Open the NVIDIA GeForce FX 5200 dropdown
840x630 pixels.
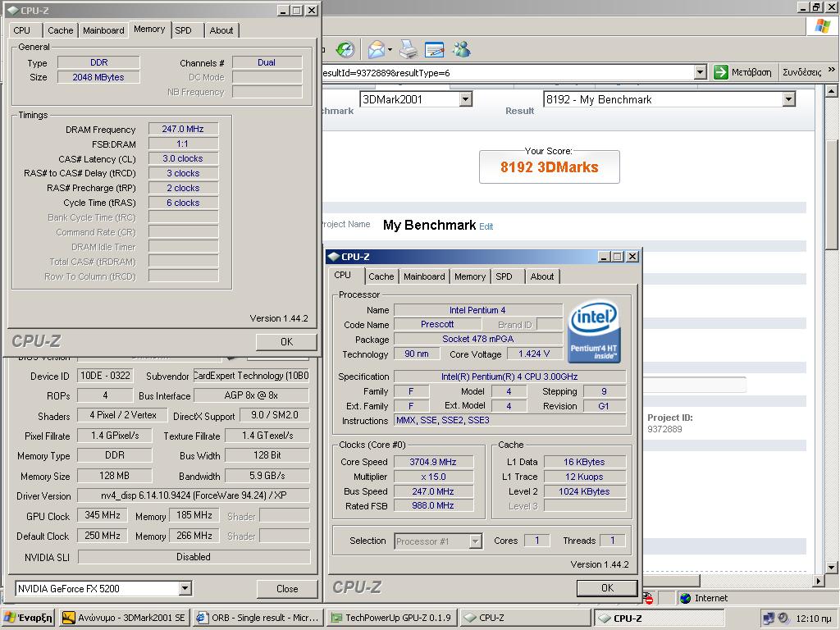coord(185,588)
